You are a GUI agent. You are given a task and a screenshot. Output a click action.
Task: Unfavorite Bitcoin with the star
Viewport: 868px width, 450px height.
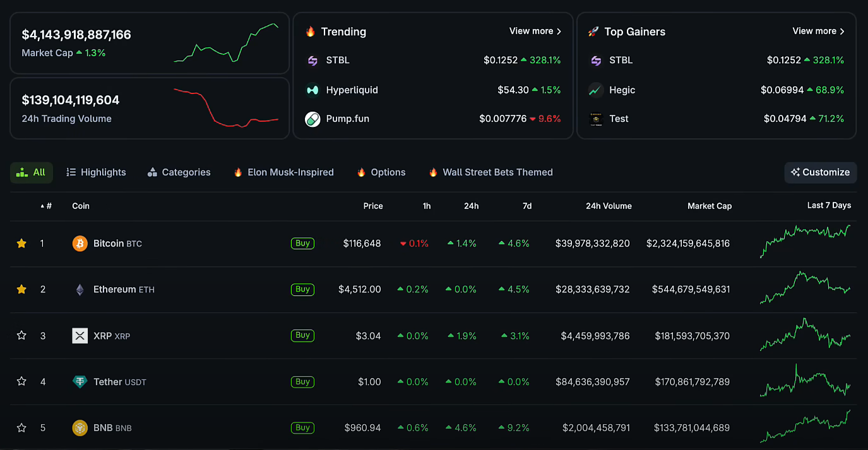[x=21, y=244]
